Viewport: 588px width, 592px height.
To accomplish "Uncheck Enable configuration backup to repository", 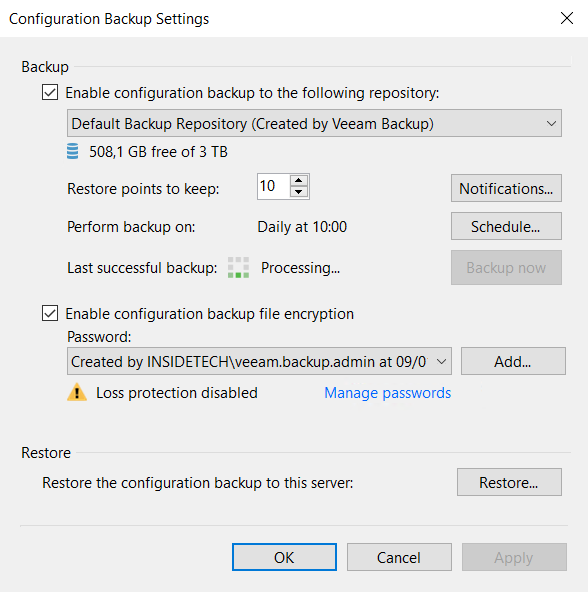I will tap(50, 92).
